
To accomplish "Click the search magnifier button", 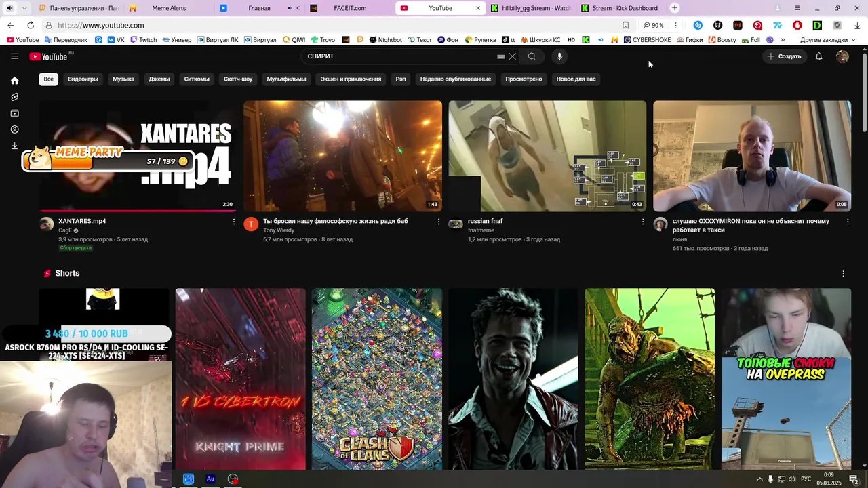I will pos(532,56).
